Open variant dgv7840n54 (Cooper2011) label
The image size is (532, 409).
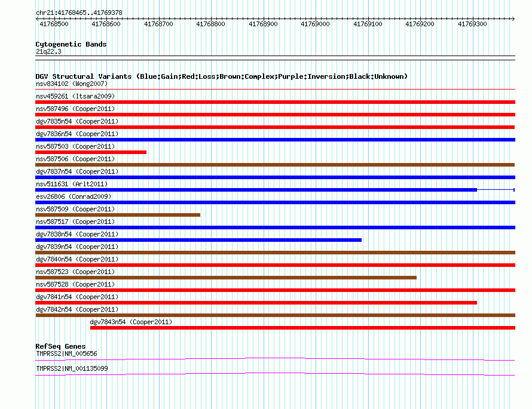pyautogui.click(x=77, y=259)
